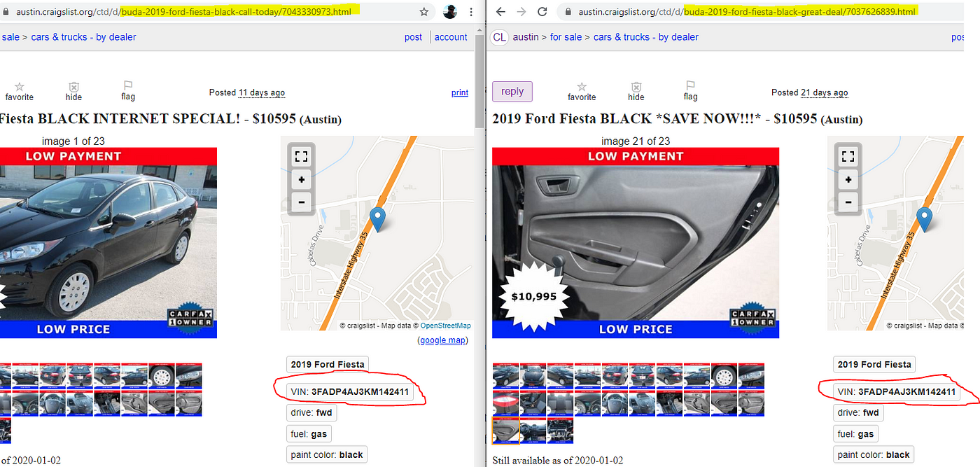Zoom in on the right window map

(x=848, y=180)
